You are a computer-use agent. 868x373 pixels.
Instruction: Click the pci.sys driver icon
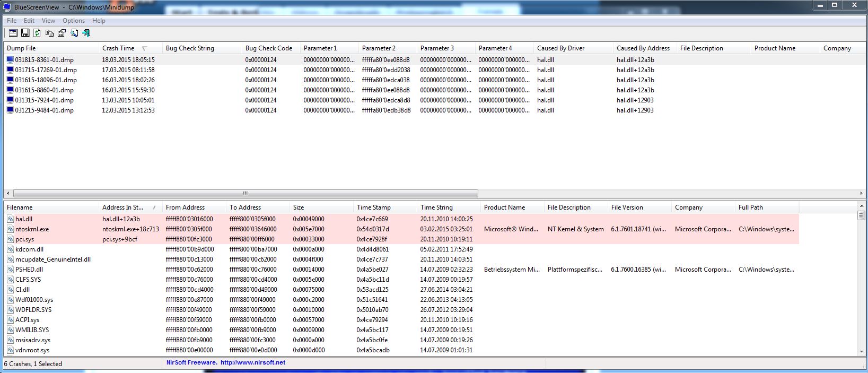[x=10, y=239]
